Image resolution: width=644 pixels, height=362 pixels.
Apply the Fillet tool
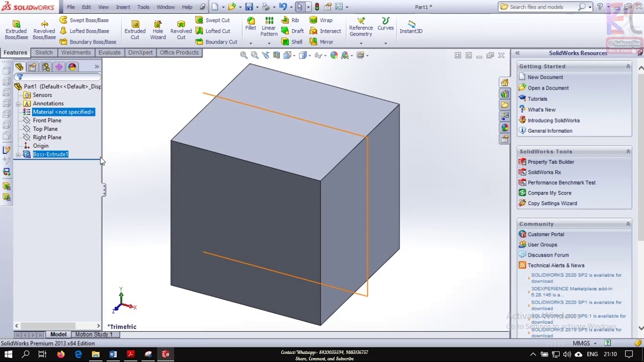251,24
